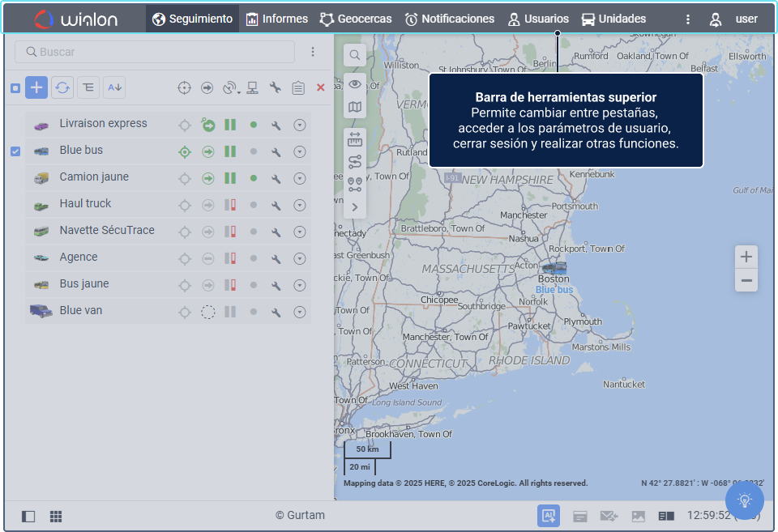The width and height of the screenshot is (778, 532).
Task: Select the Unidades tab
Action: pyautogui.click(x=613, y=19)
